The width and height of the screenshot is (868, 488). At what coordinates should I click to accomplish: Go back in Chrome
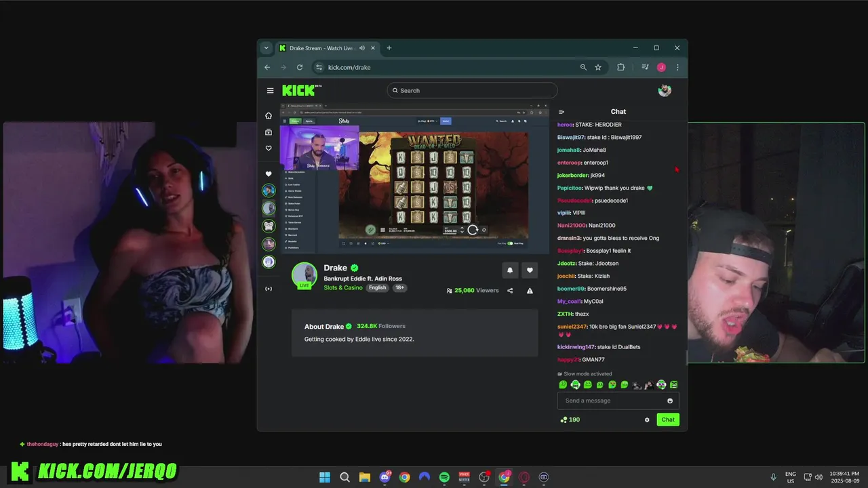267,67
